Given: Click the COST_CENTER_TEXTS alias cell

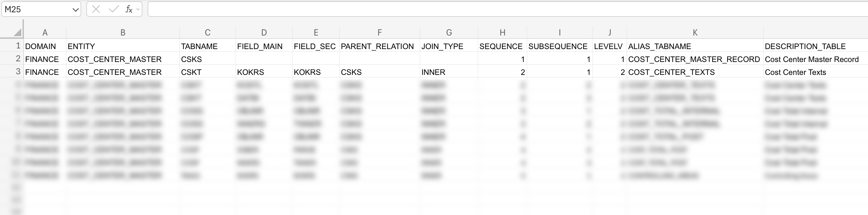Looking at the screenshot, I should pyautogui.click(x=695, y=72).
